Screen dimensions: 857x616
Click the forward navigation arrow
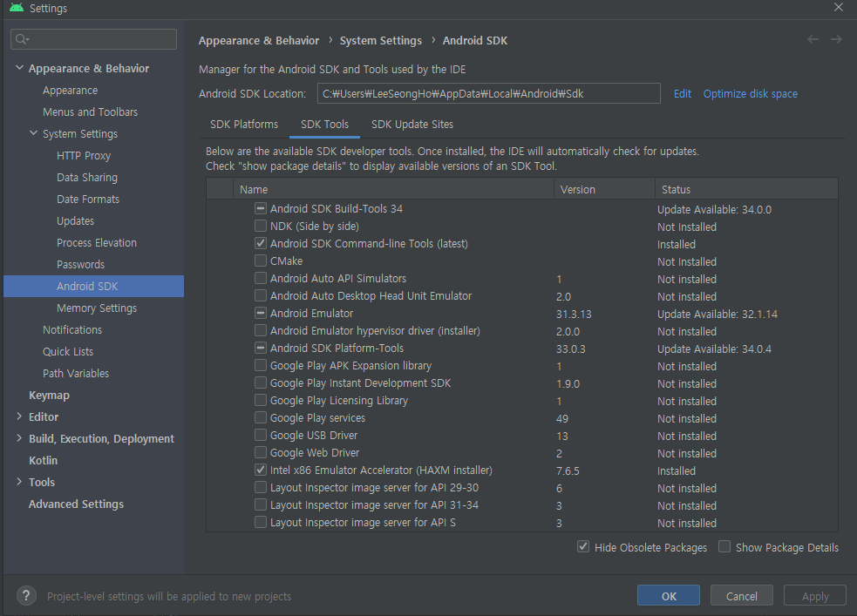click(x=836, y=39)
